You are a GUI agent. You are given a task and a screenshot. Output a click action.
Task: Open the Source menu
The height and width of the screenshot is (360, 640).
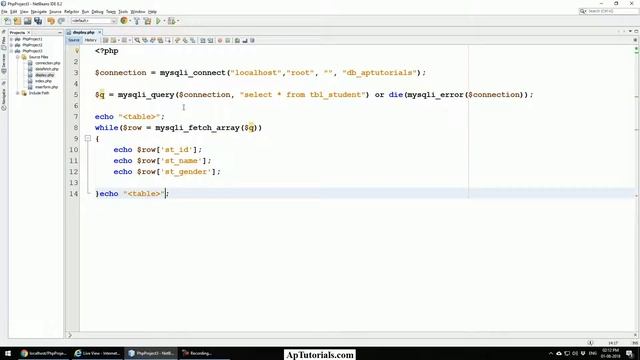coord(55,12)
